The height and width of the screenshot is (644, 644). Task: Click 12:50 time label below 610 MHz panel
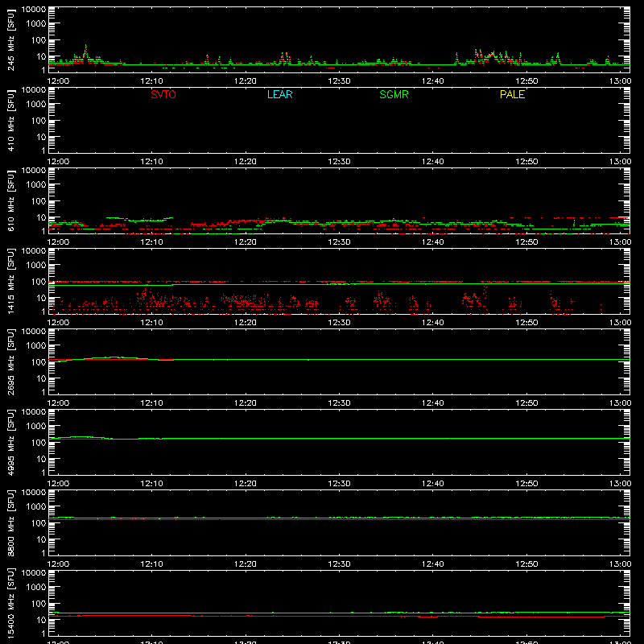pos(526,242)
